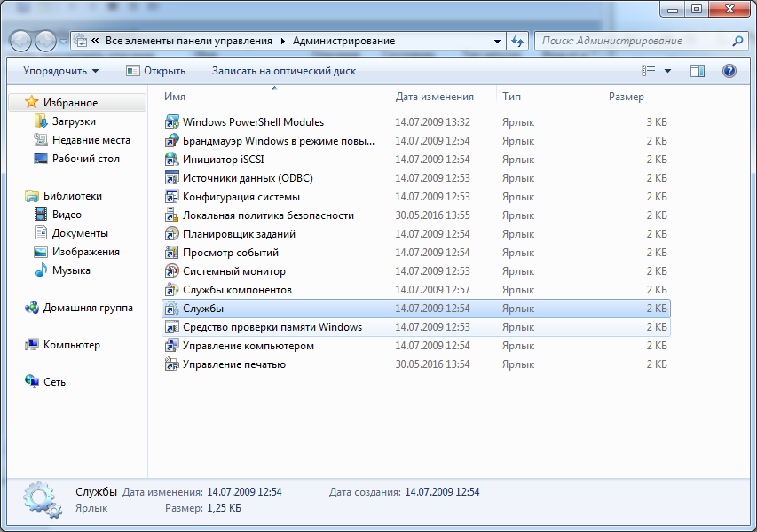Click the Планировщик заданий icon

click(x=172, y=234)
